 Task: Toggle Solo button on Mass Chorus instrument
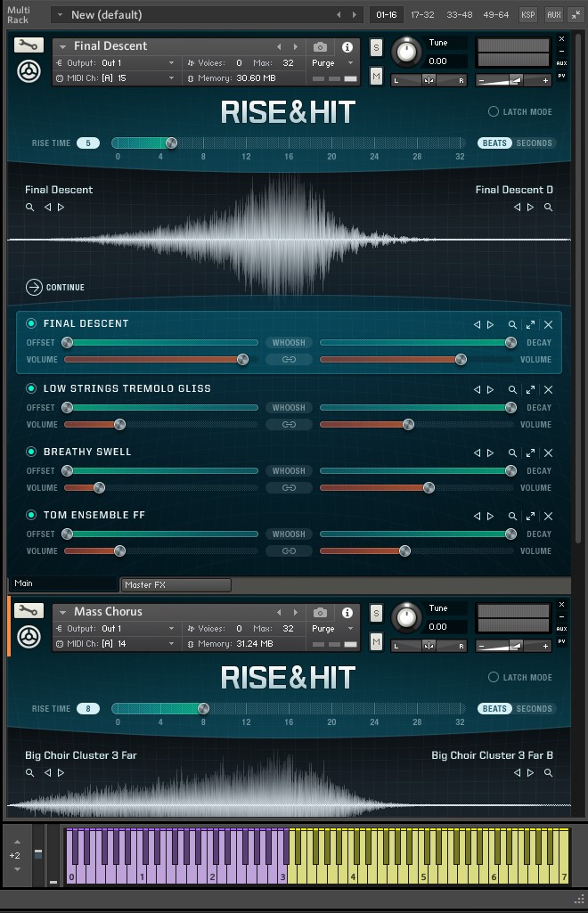pyautogui.click(x=376, y=613)
